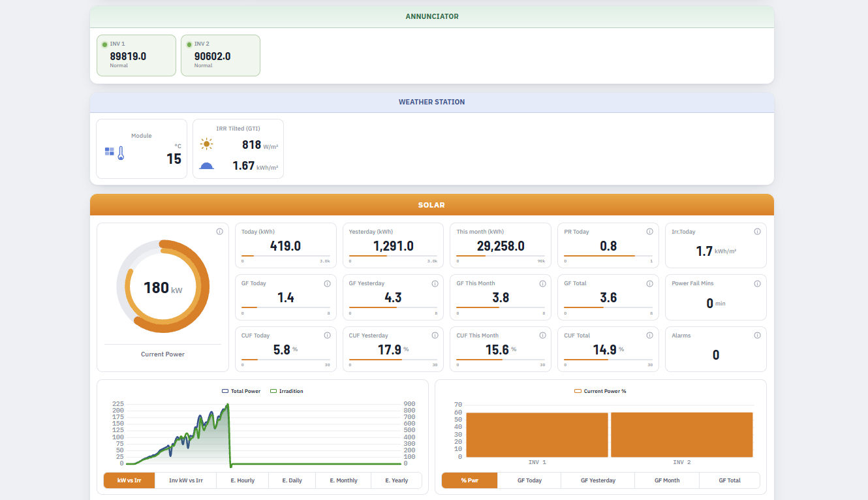Click the 1.7 kWh/m² Irr.Today value
This screenshot has width=868, height=500.
(716, 251)
